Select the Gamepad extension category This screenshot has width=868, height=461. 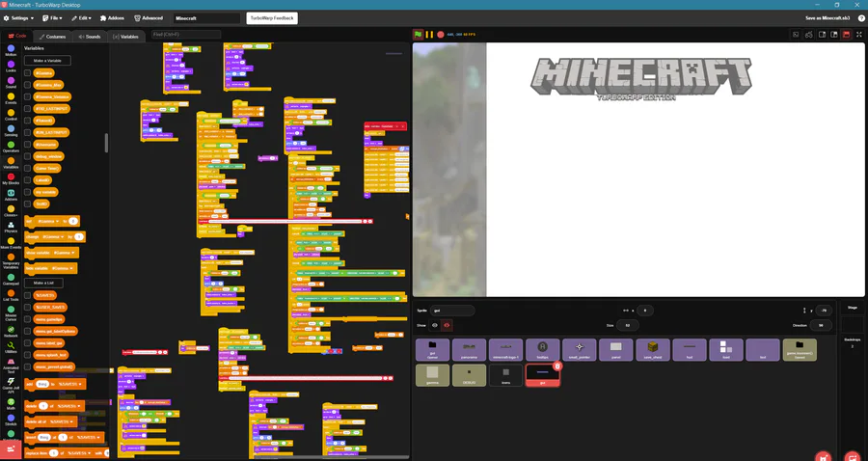click(11, 280)
